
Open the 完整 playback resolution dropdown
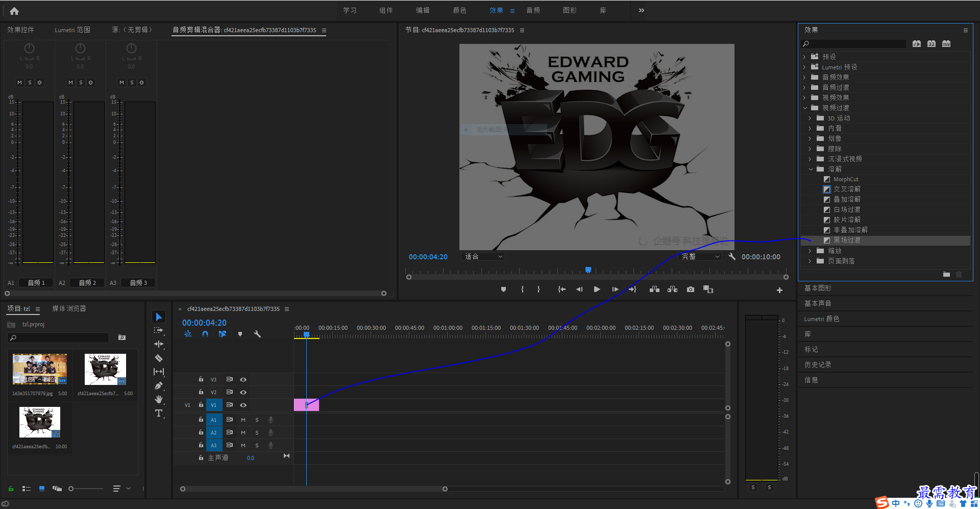(700, 256)
